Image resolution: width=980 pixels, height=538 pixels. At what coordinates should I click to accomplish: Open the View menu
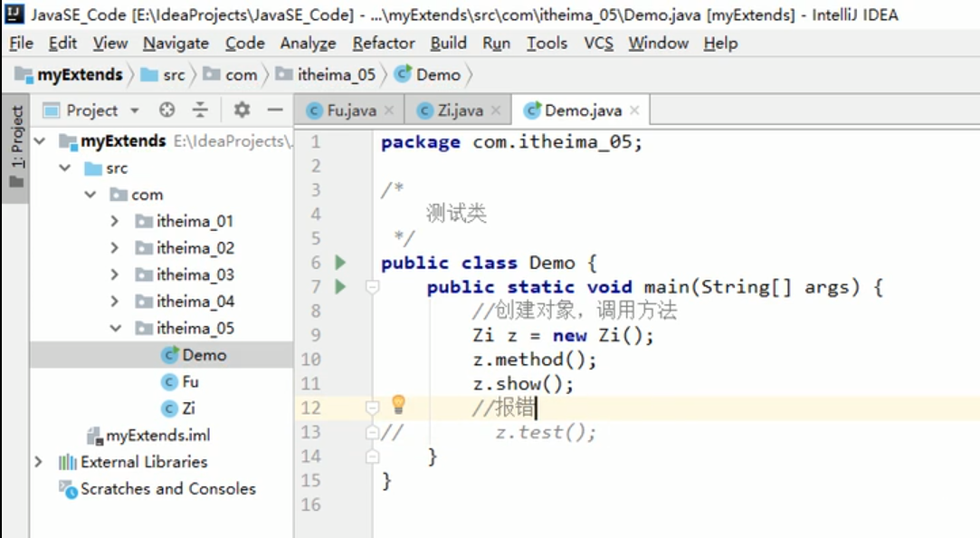[x=110, y=43]
